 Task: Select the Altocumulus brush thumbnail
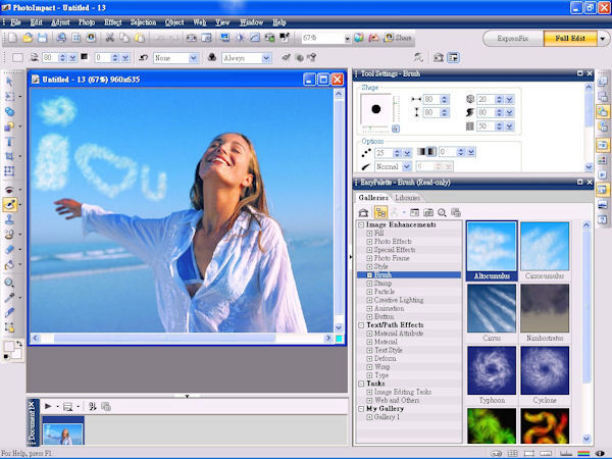491,248
